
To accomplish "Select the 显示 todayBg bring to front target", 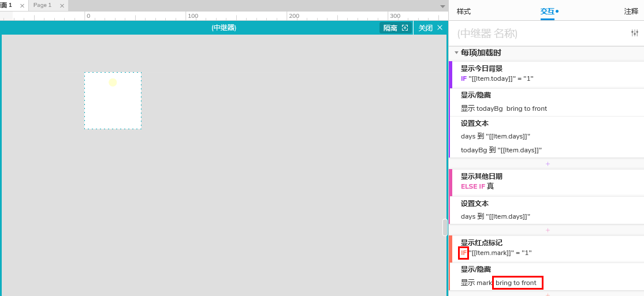I will [504, 108].
